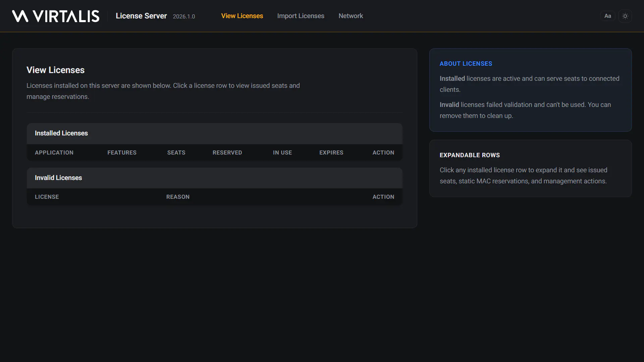
Task: Click the Virtalis logo
Action: pyautogui.click(x=56, y=16)
